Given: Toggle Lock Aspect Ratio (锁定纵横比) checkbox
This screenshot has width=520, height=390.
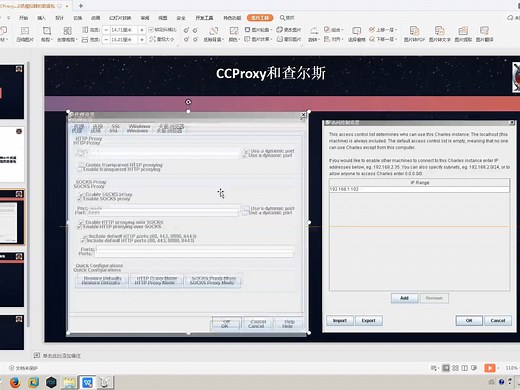Looking at the screenshot, I should [x=151, y=30].
